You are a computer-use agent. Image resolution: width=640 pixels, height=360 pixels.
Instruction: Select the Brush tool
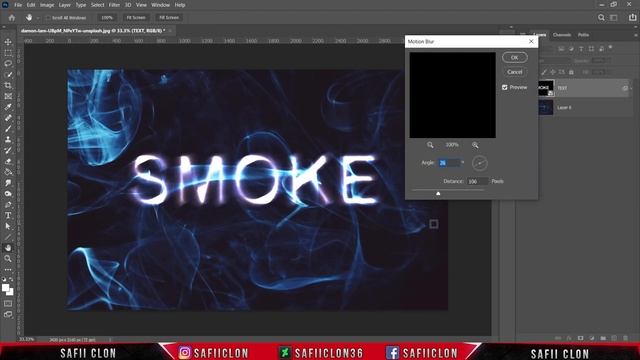coord(8,129)
